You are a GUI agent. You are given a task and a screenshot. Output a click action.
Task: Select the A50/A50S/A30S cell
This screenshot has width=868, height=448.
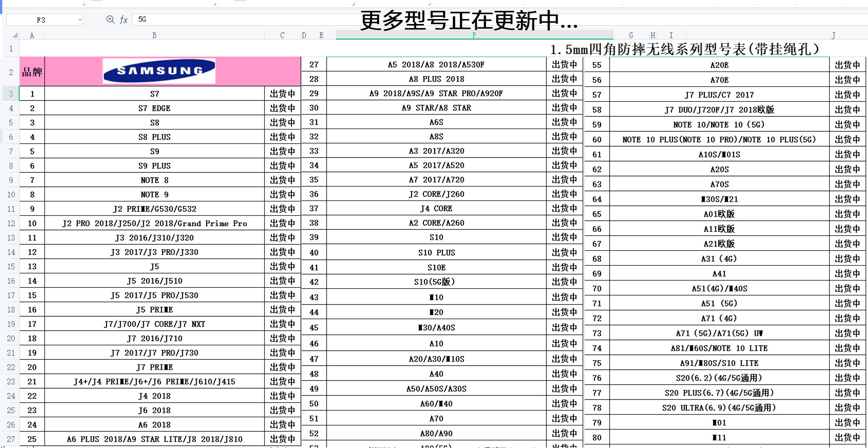436,389
